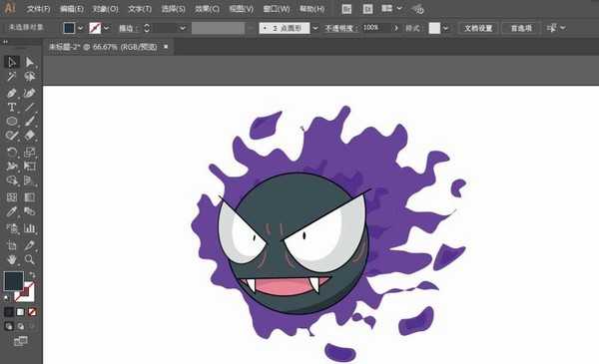Open the fill color dropdown arrow

pyautogui.click(x=80, y=28)
